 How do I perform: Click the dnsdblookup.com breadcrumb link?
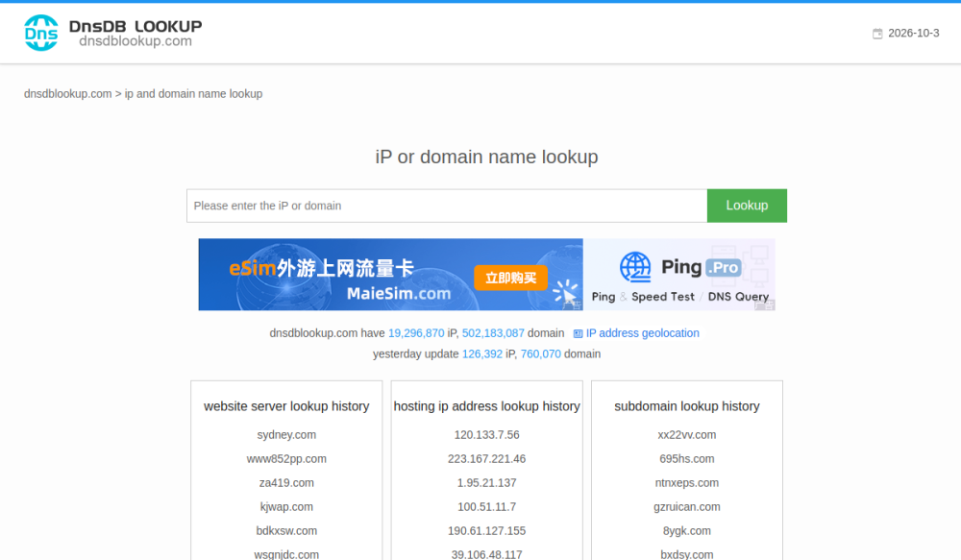[68, 94]
